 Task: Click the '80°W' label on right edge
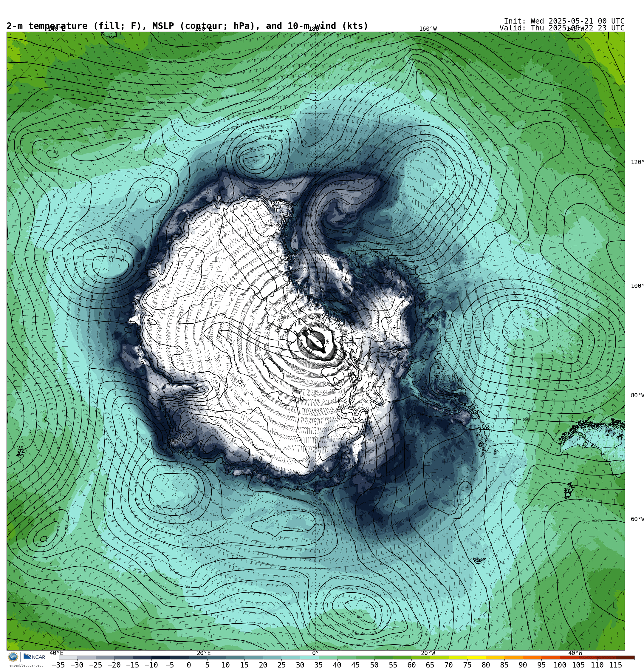pyautogui.click(x=637, y=395)
